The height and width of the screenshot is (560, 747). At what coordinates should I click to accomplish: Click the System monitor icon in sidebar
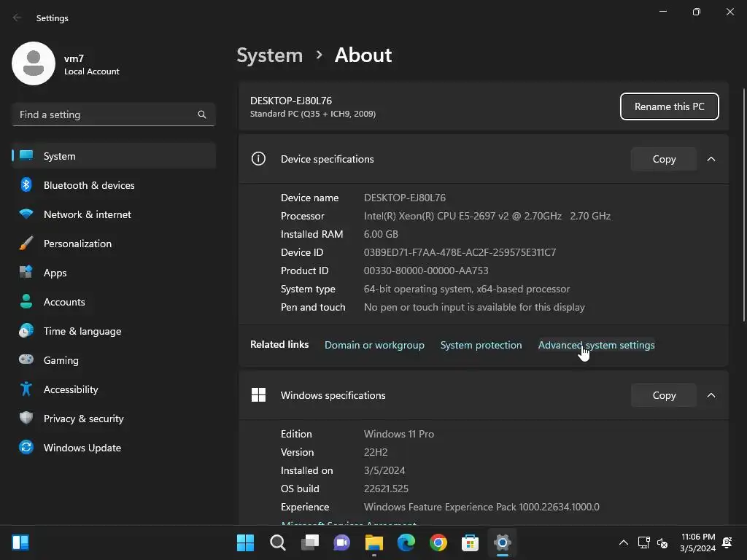(26, 156)
